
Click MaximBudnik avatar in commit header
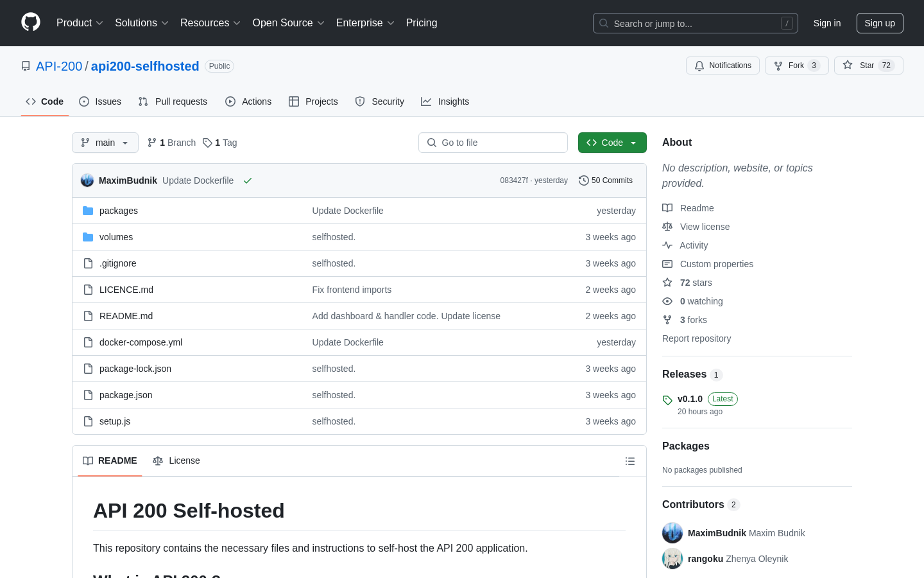coord(87,180)
